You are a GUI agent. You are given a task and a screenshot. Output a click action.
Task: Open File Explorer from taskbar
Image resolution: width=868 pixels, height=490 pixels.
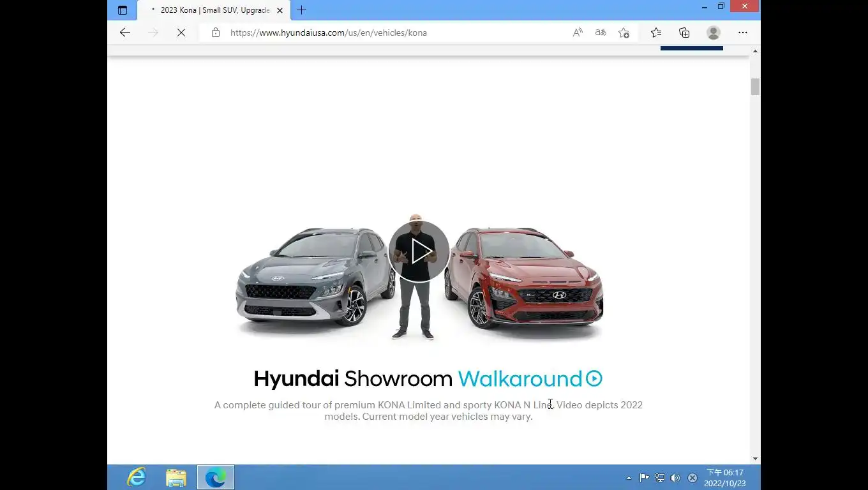pos(176,477)
